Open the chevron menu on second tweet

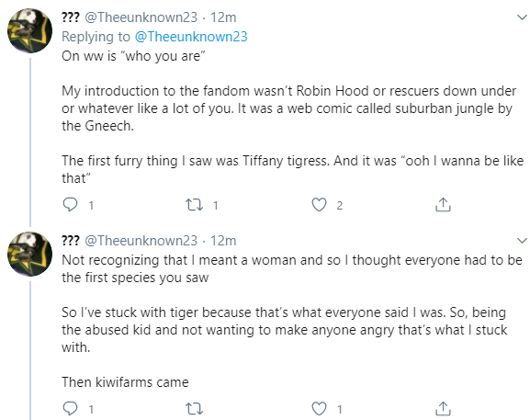coord(523,241)
